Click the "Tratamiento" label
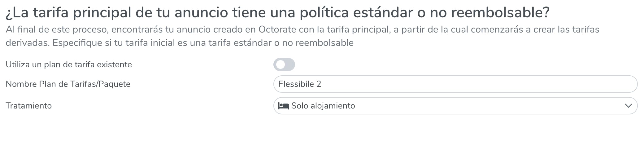The width and height of the screenshot is (644, 142). [29, 106]
